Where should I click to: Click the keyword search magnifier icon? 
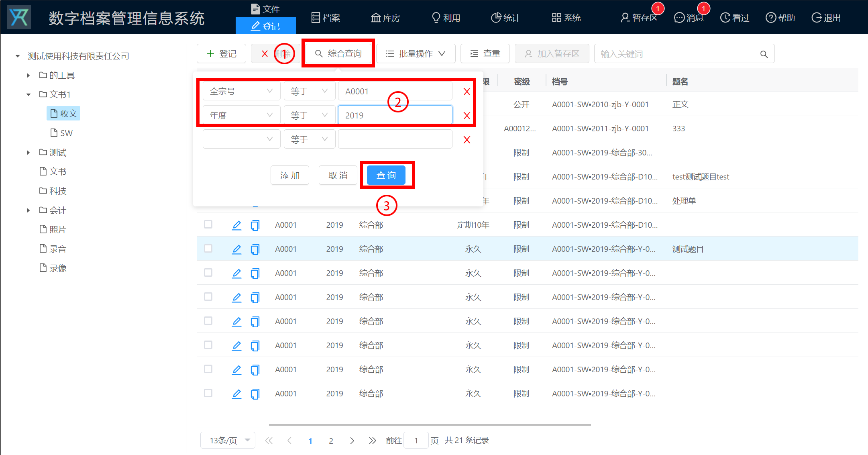[x=764, y=54]
